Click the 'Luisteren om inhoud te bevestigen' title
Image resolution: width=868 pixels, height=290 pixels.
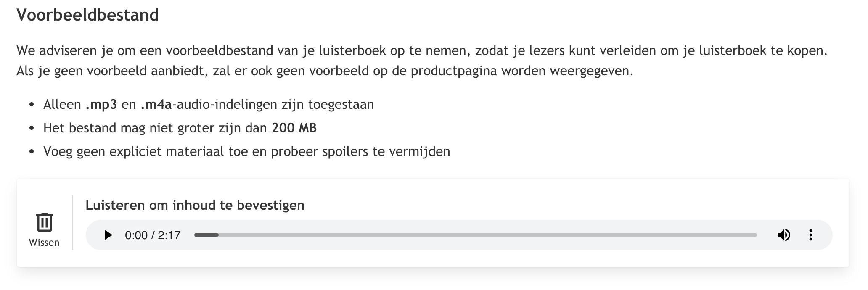point(195,205)
